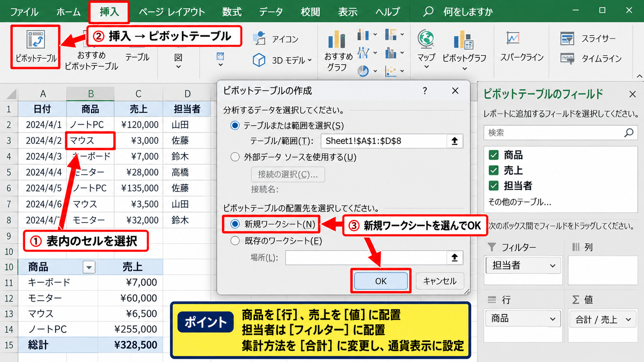Viewport: 644px width, 362px height.
Task: Open the 商品 pivot filter dropdown arrow
Action: pyautogui.click(x=89, y=267)
